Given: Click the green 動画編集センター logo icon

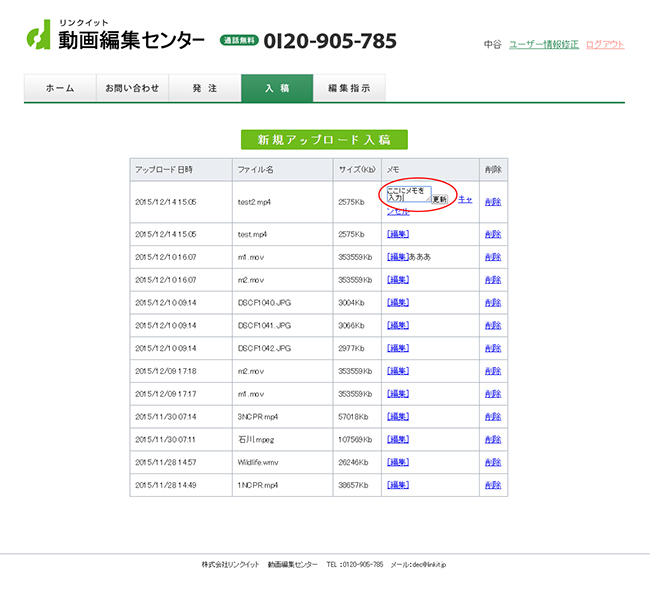Looking at the screenshot, I should (x=38, y=34).
